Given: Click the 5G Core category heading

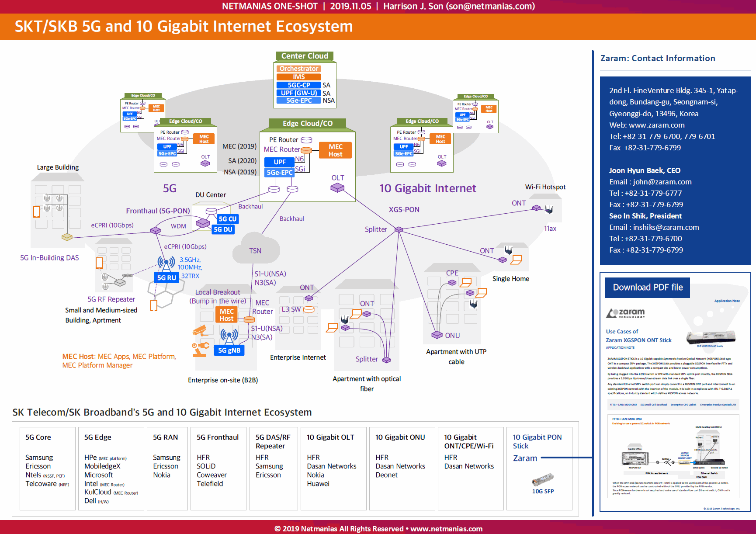Looking at the screenshot, I should 38,437.
